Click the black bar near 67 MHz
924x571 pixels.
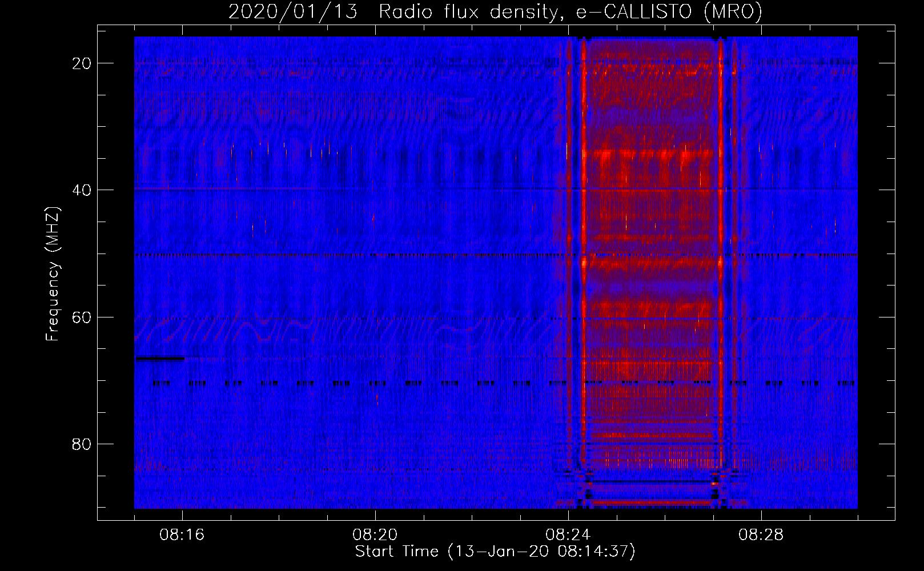point(160,359)
